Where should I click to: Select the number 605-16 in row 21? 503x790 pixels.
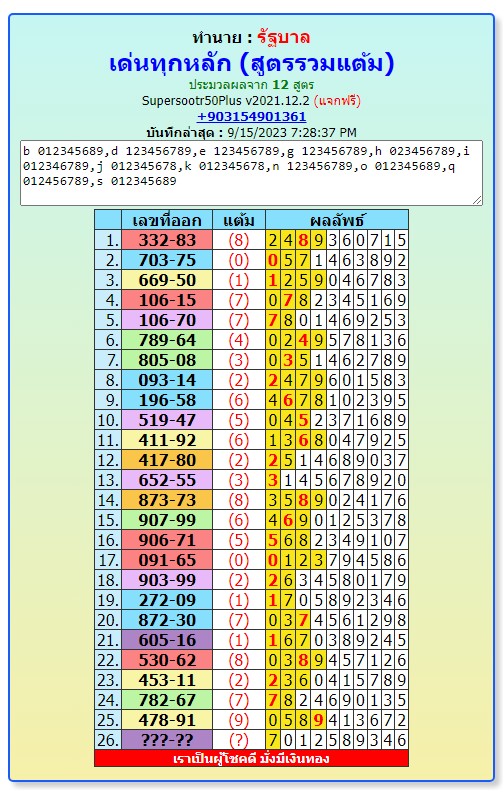[167, 640]
